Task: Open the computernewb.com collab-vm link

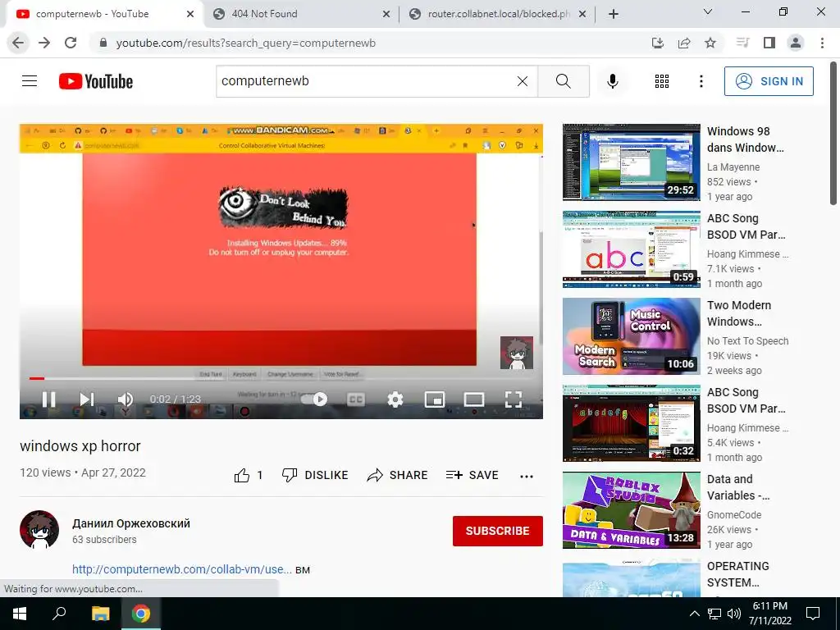Action: click(x=182, y=569)
